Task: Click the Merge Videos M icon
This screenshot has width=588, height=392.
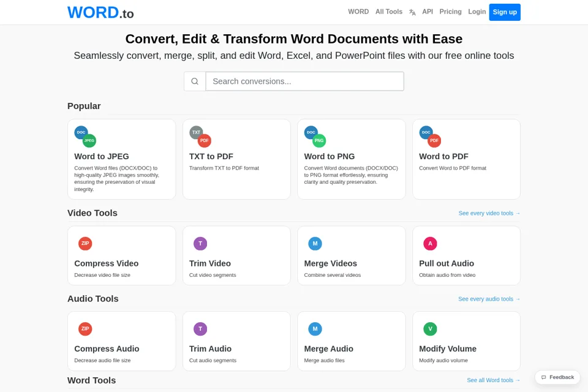Action: [x=315, y=243]
